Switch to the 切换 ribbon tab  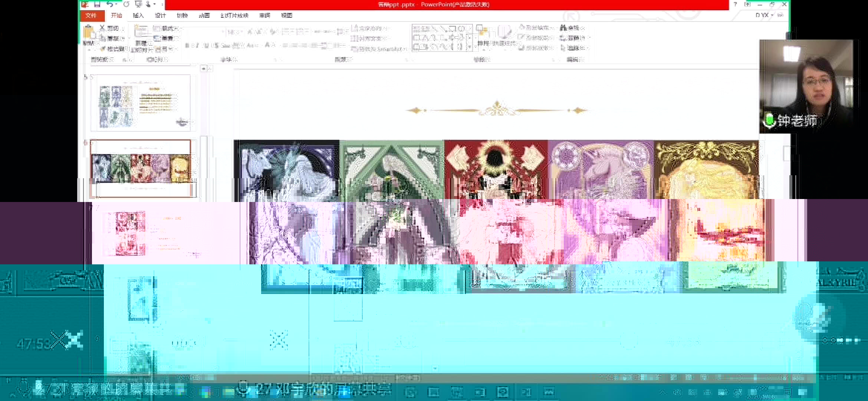click(x=182, y=16)
